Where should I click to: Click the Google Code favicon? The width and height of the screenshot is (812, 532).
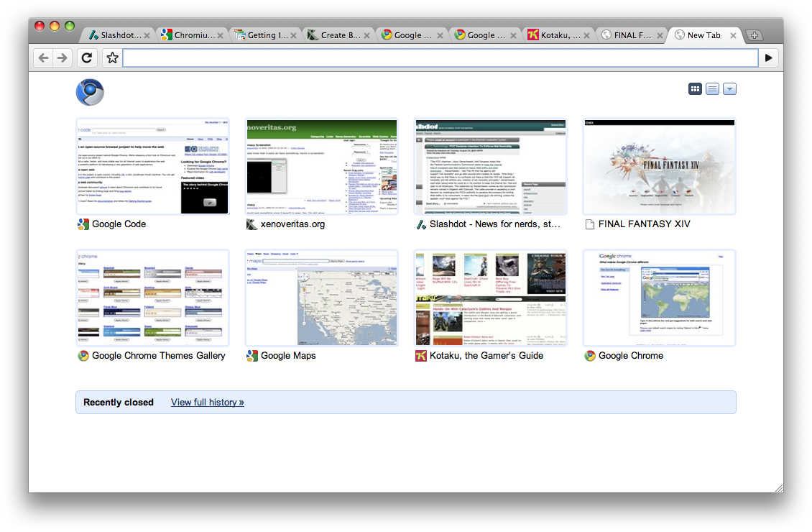[x=83, y=224]
